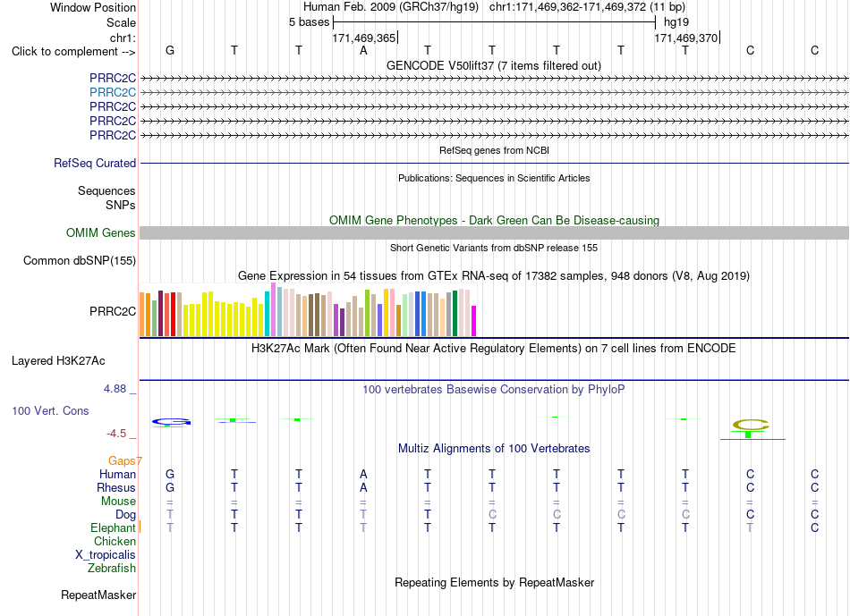Click the GENCODE V50lift37 track title

tap(493, 65)
